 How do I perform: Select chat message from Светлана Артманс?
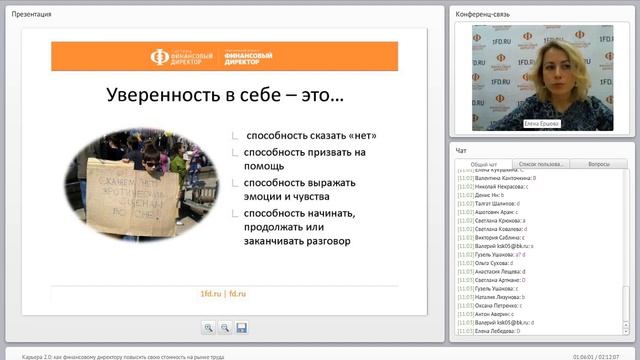click(491, 280)
